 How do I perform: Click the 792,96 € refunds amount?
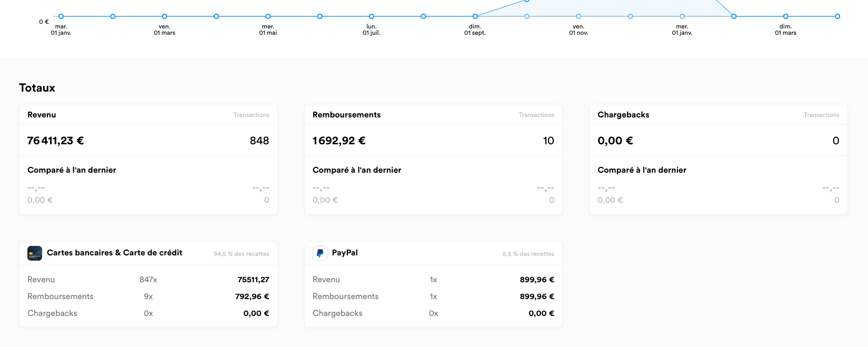point(252,296)
